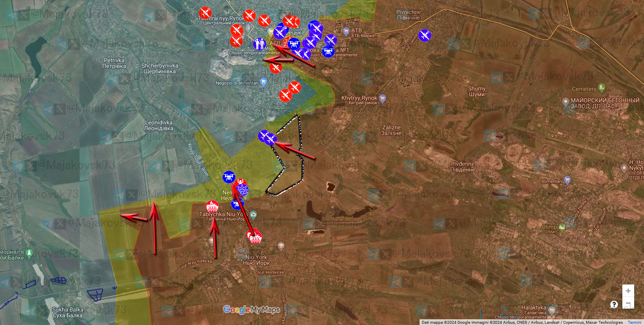Select red aircraft marker above Tsentral'nyy Rynok label

click(x=205, y=13)
